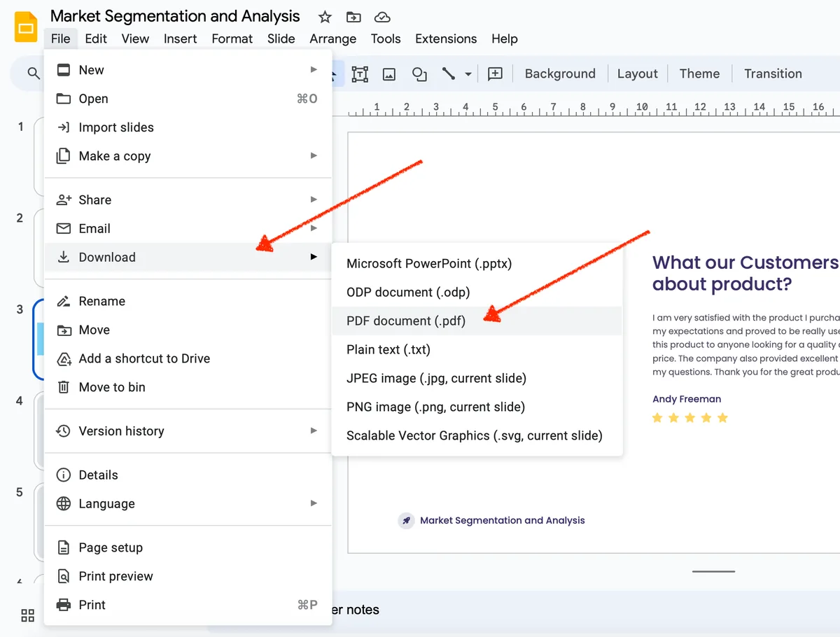Screen dimensions: 840x637
Task: Choose ODP document (.odp) download
Action: pyautogui.click(x=477, y=292)
